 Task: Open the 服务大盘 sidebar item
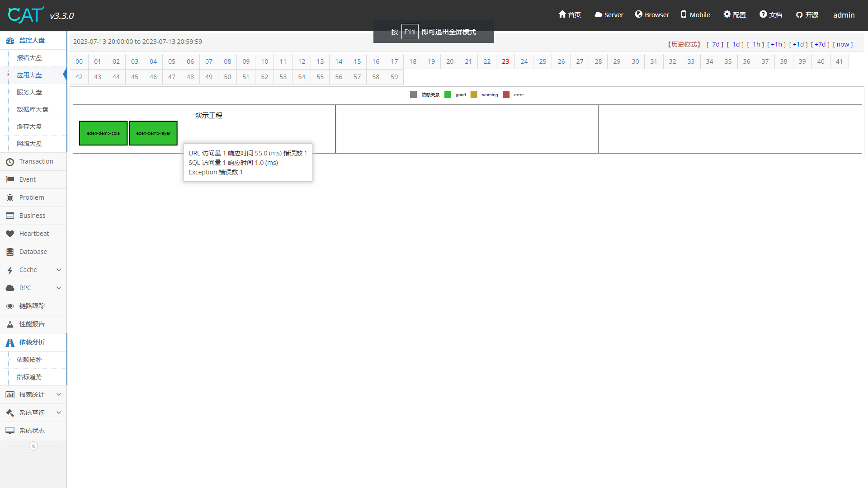29,92
